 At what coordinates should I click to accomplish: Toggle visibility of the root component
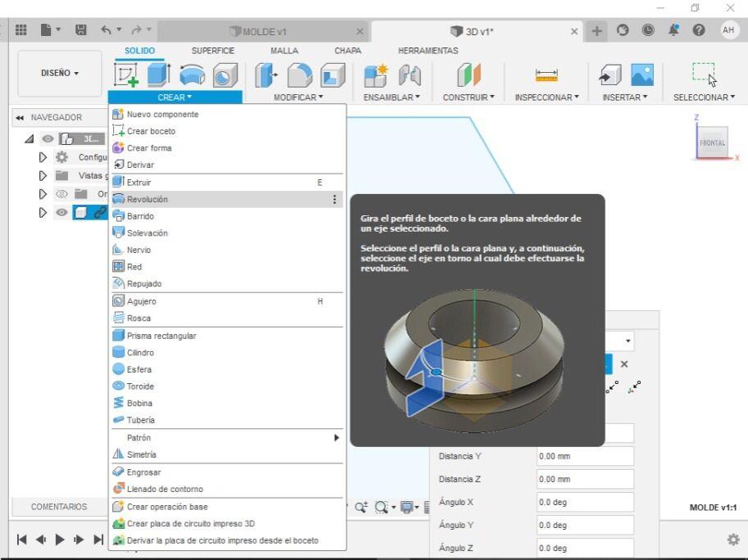[x=48, y=138]
